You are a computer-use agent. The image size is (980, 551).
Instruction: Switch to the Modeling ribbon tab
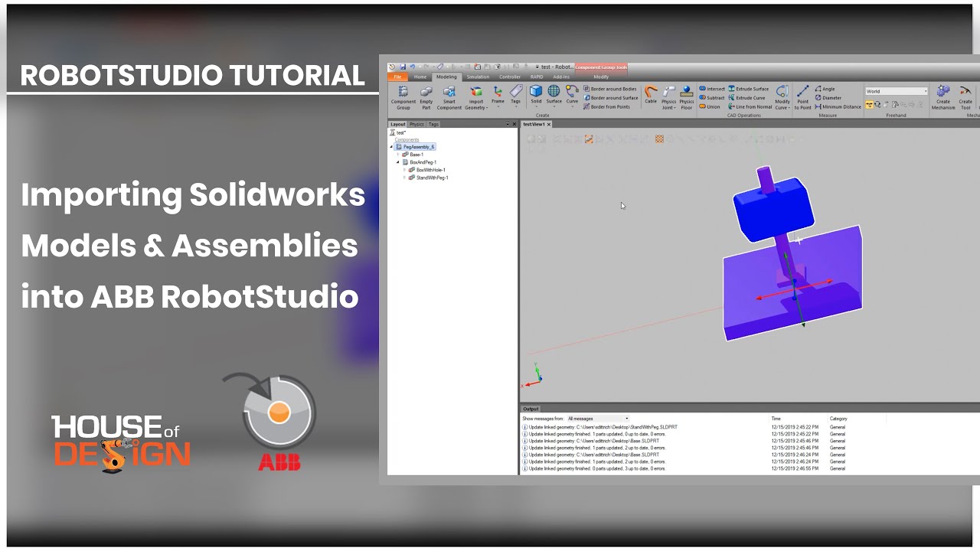pyautogui.click(x=446, y=77)
